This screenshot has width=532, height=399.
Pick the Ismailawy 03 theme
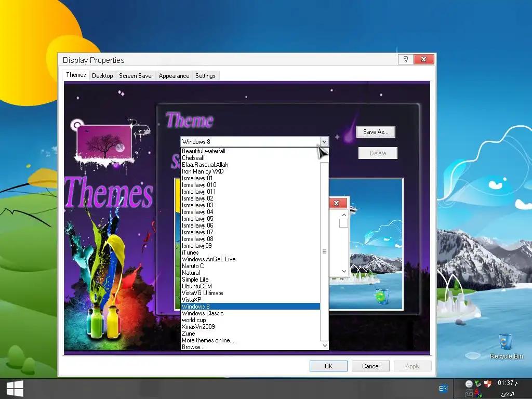click(x=251, y=205)
